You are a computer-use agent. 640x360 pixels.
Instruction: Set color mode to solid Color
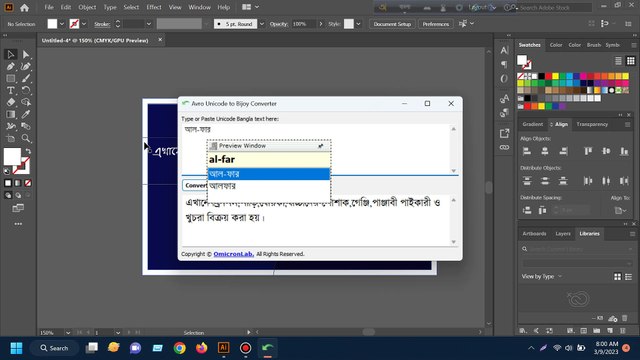coord(8,183)
